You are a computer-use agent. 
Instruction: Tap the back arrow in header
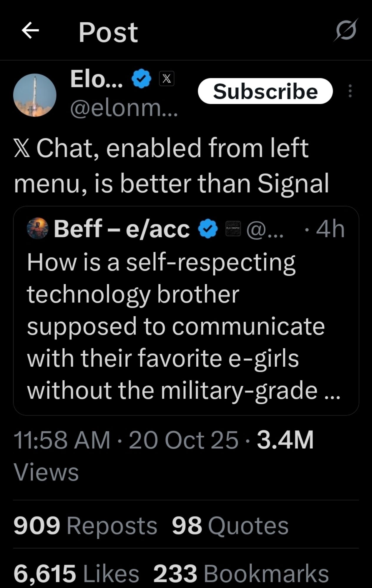coord(30,31)
